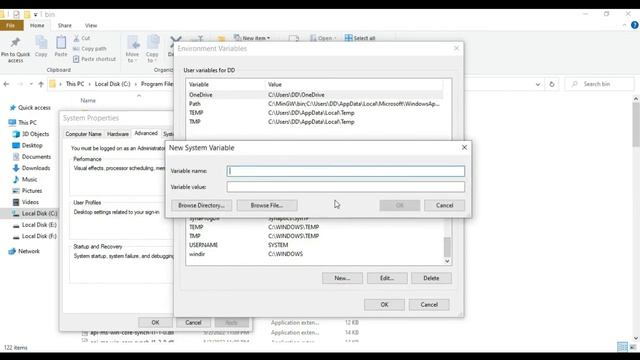Click OK in Environment Variables dialog
This screenshot has width=640, height=360.
pos(384,304)
